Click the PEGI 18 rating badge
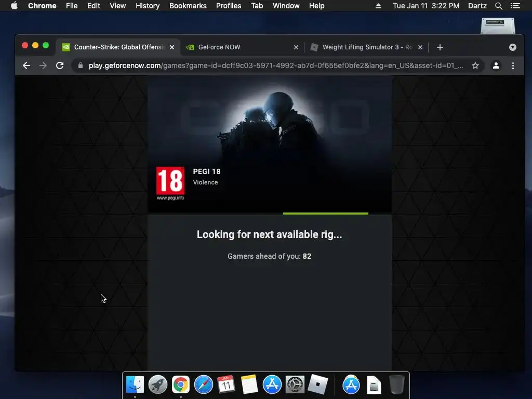This screenshot has width=532, height=399. tap(170, 183)
